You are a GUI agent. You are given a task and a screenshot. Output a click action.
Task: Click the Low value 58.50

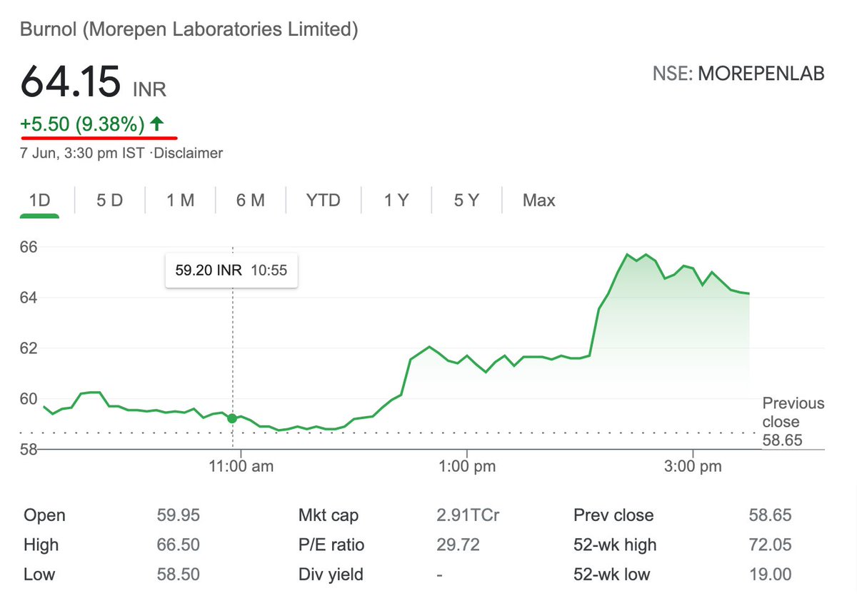click(x=179, y=575)
